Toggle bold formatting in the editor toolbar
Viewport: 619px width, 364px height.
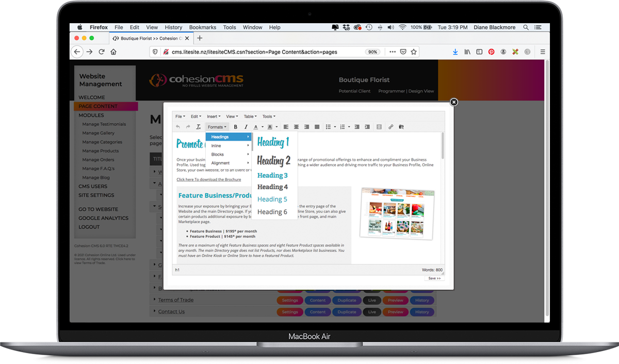pos(236,127)
